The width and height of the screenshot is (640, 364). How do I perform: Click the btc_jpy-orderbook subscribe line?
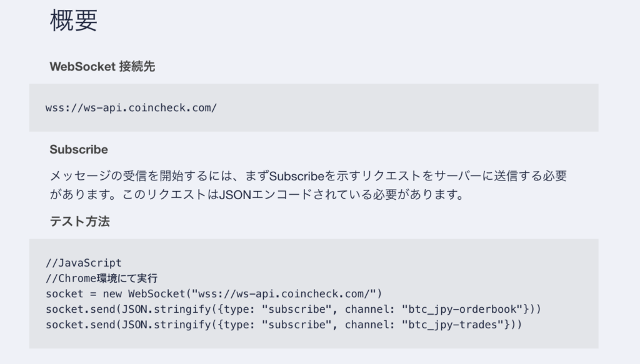pos(293,310)
